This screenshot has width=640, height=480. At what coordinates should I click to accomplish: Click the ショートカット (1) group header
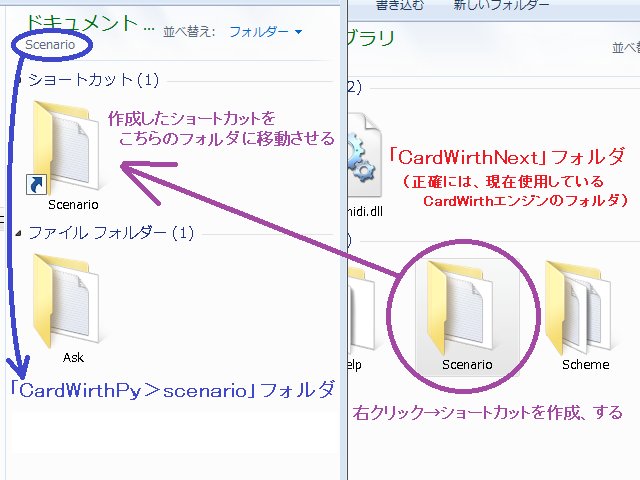coord(93,80)
